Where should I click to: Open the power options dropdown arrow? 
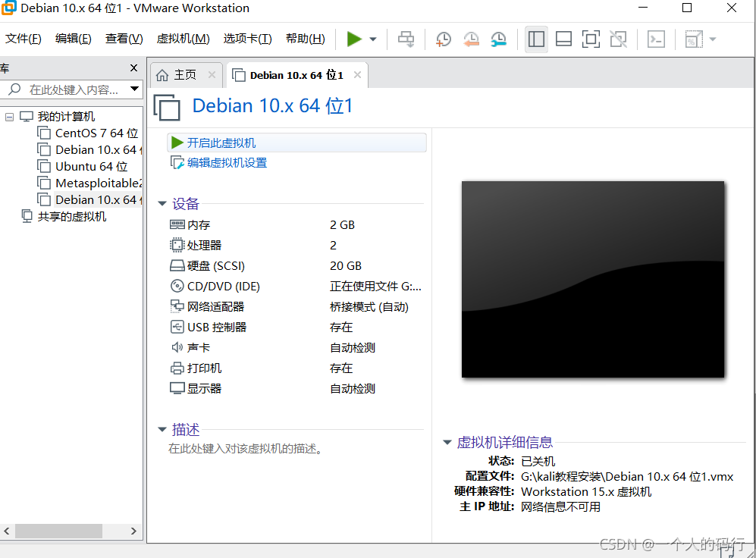(373, 39)
